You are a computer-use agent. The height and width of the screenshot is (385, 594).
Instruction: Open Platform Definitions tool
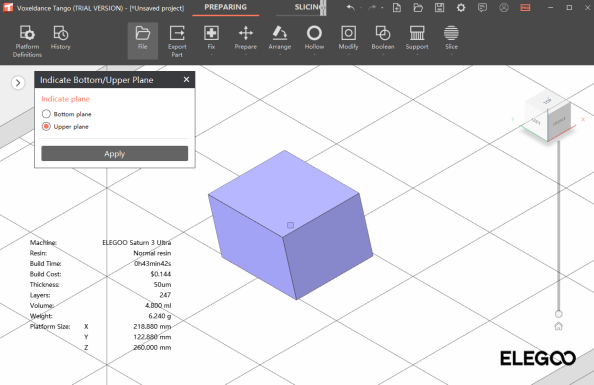pyautogui.click(x=27, y=41)
